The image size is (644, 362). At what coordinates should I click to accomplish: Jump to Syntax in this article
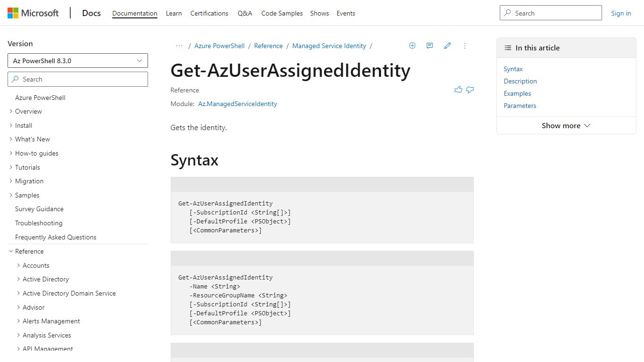coord(513,69)
